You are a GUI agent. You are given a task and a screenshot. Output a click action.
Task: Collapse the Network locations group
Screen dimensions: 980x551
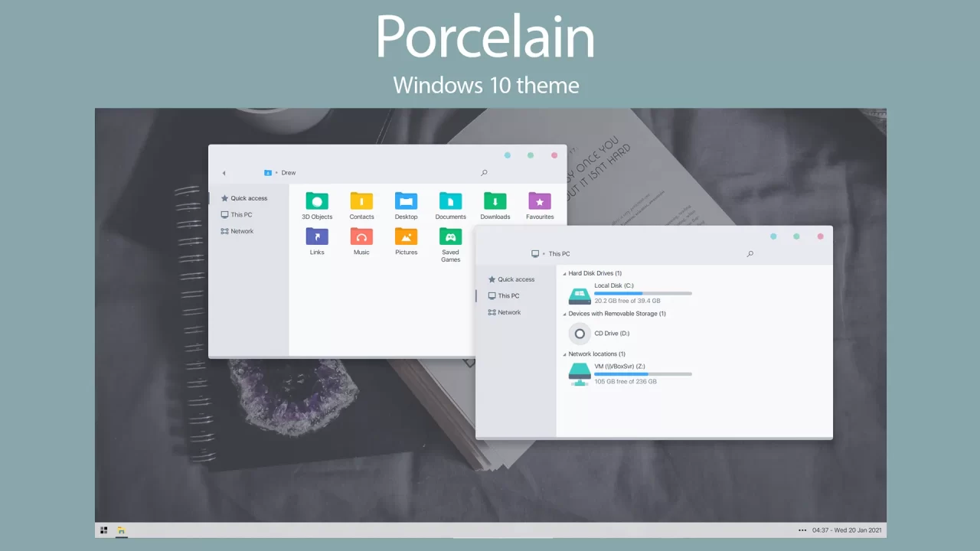(565, 354)
